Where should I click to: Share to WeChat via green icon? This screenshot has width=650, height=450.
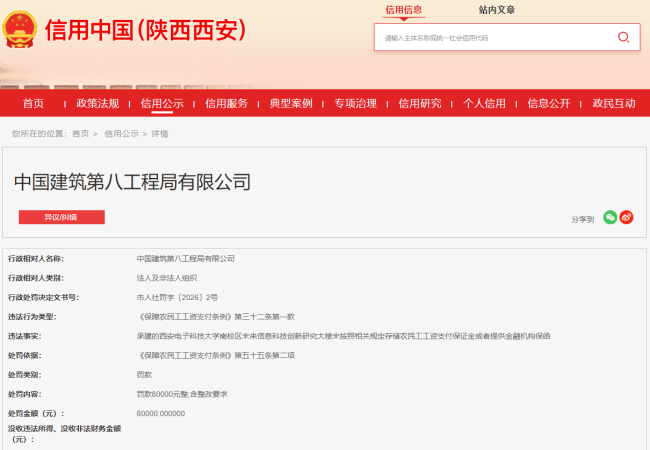pyautogui.click(x=610, y=217)
